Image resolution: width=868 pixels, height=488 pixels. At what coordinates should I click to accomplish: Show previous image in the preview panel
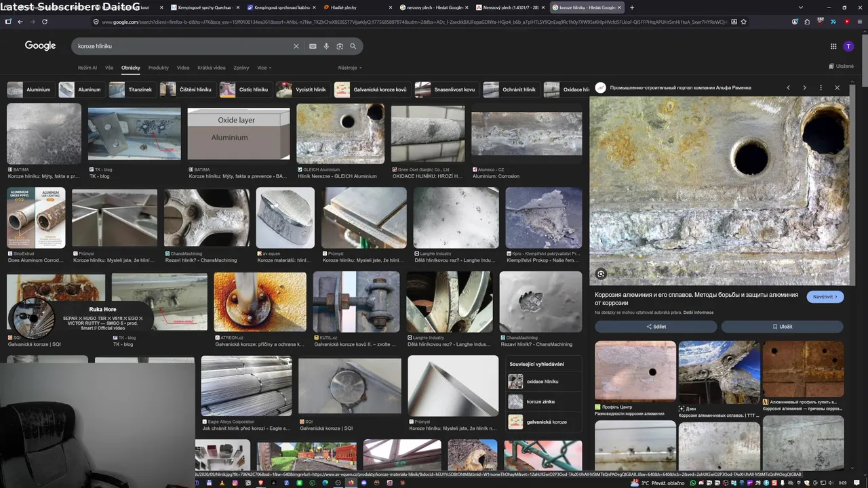pos(788,87)
